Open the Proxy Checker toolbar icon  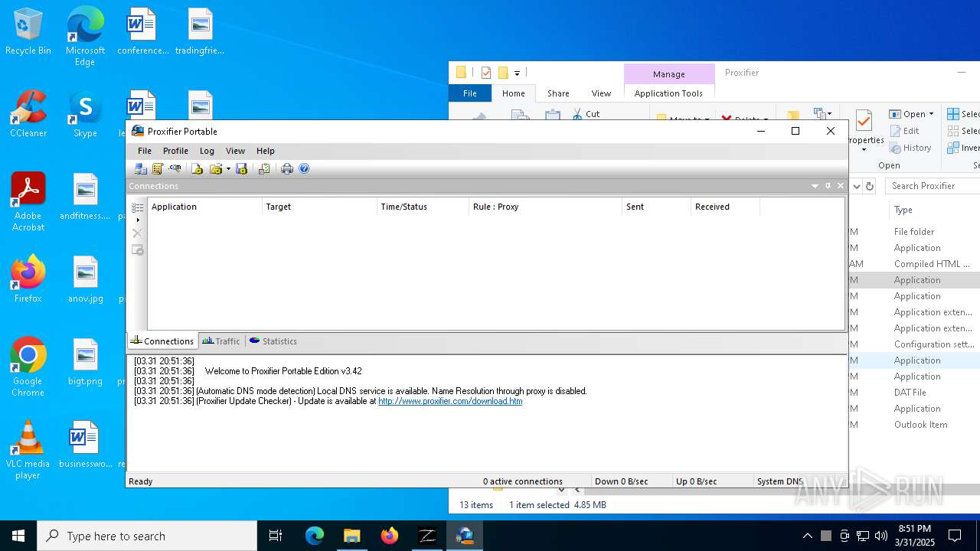pyautogui.click(x=264, y=168)
